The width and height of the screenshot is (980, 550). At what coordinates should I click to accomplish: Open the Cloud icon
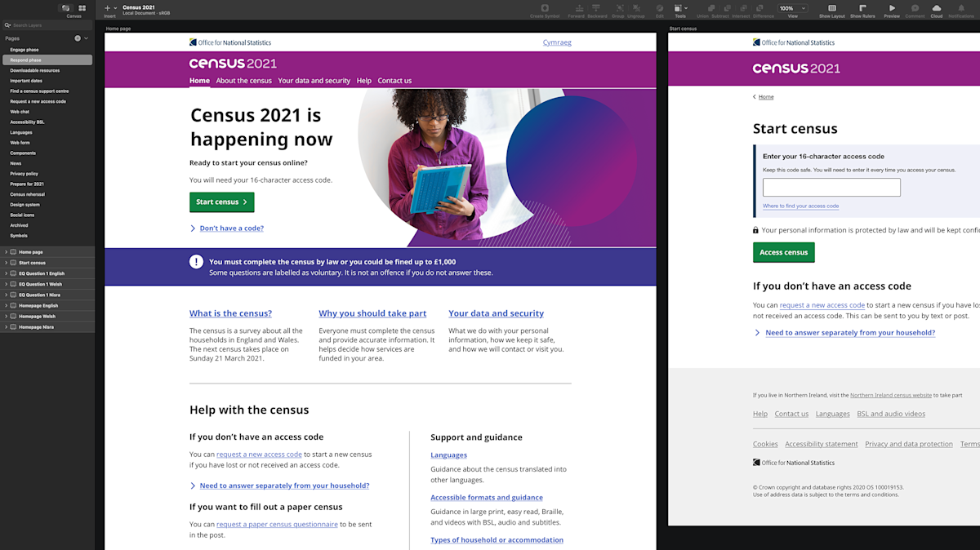(936, 8)
